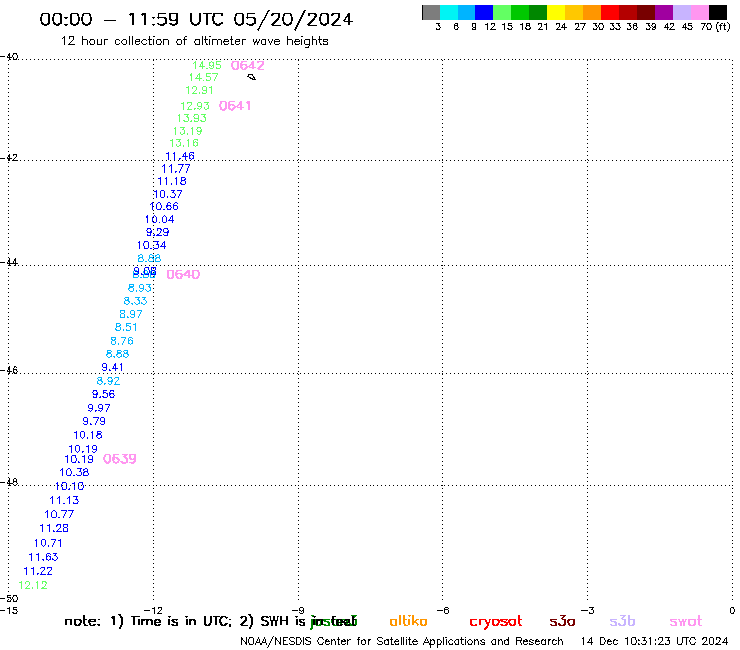Select the 's3b' satellite label
The width and height of the screenshot is (740, 650).
tap(622, 621)
